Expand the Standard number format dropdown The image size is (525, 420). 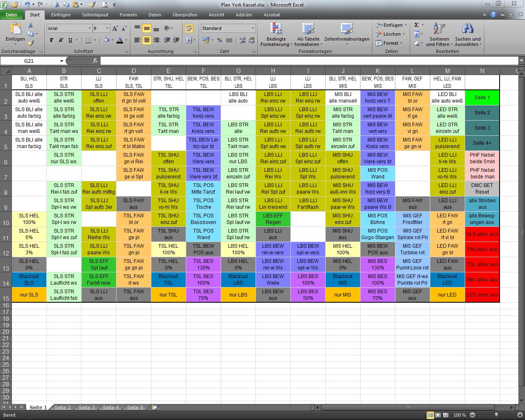[x=253, y=28]
